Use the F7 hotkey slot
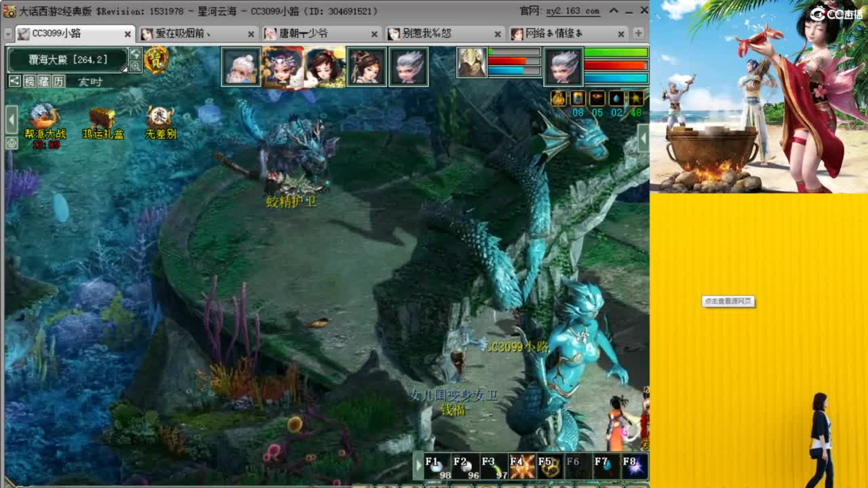The height and width of the screenshot is (488, 868). pos(606,467)
